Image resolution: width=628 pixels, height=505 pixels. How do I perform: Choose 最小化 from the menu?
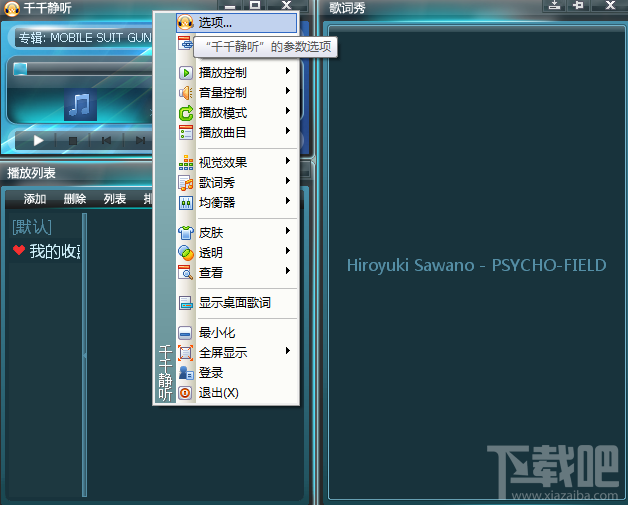[x=237, y=333]
